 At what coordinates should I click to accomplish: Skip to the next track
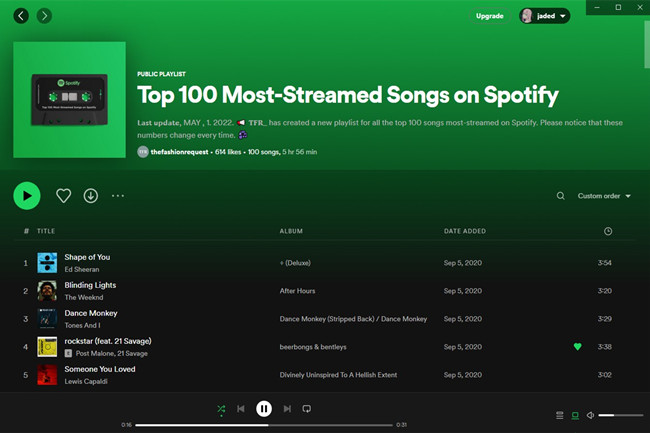click(x=287, y=409)
